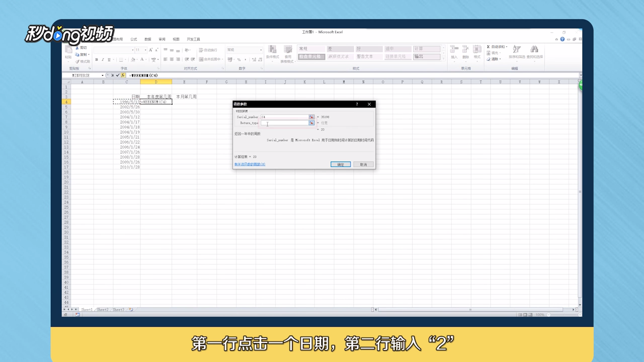Click the formula bar Cancel X icon
The height and width of the screenshot is (362, 644).
pyautogui.click(x=112, y=75)
